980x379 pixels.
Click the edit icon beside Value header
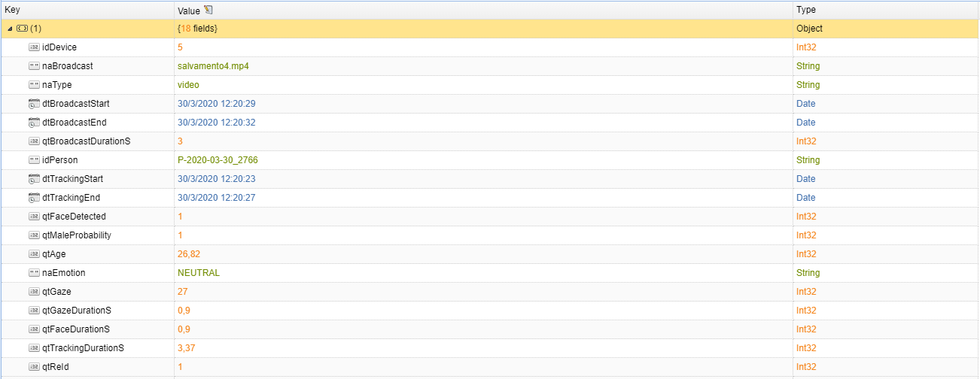(208, 10)
